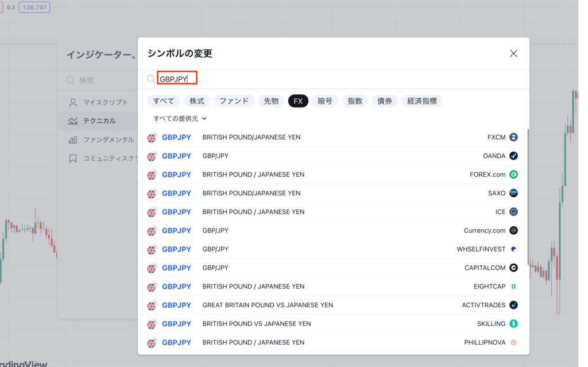
Task: Click the FOREX.com provider logo icon
Action: (513, 175)
